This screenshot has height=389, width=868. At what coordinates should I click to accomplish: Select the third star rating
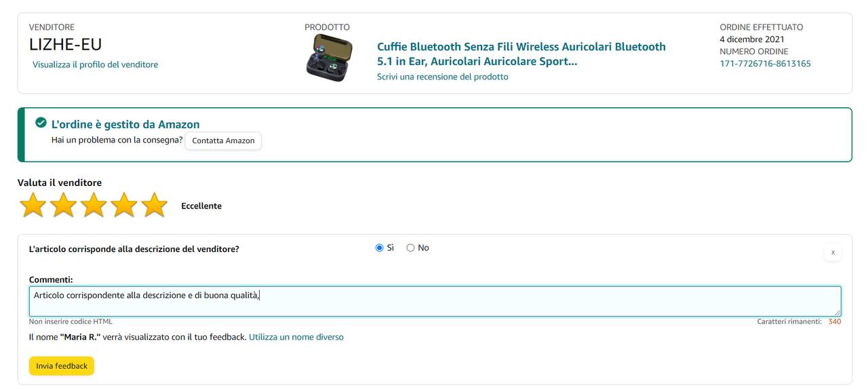(x=94, y=205)
